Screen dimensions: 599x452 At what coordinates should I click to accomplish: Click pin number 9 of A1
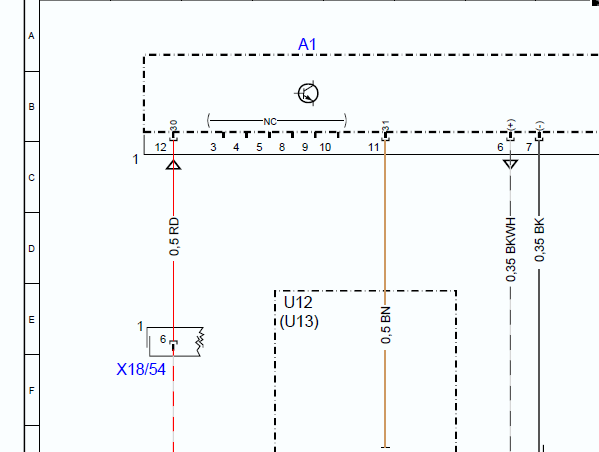[305, 147]
